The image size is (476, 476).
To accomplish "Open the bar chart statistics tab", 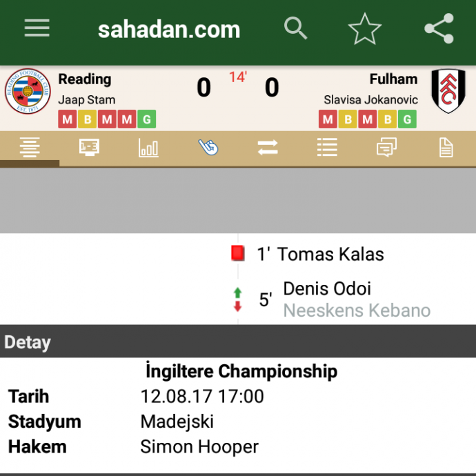I will [x=148, y=148].
